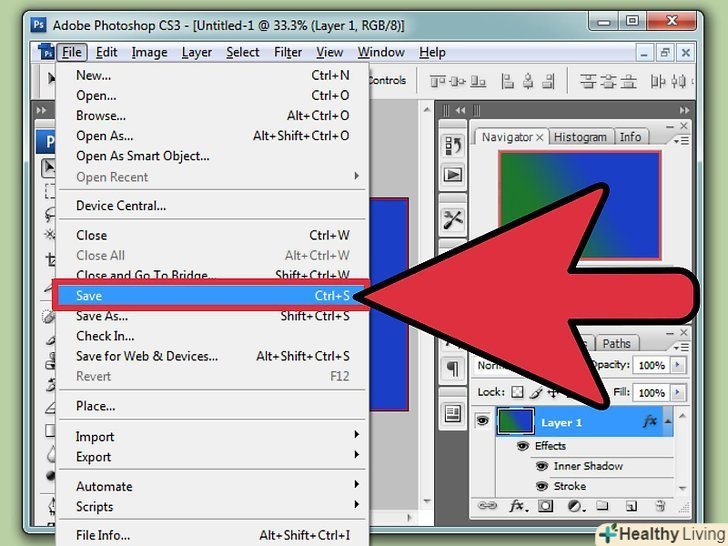The height and width of the screenshot is (546, 728).
Task: Choose Save As... in the File menu
Action: pyautogui.click(x=211, y=316)
